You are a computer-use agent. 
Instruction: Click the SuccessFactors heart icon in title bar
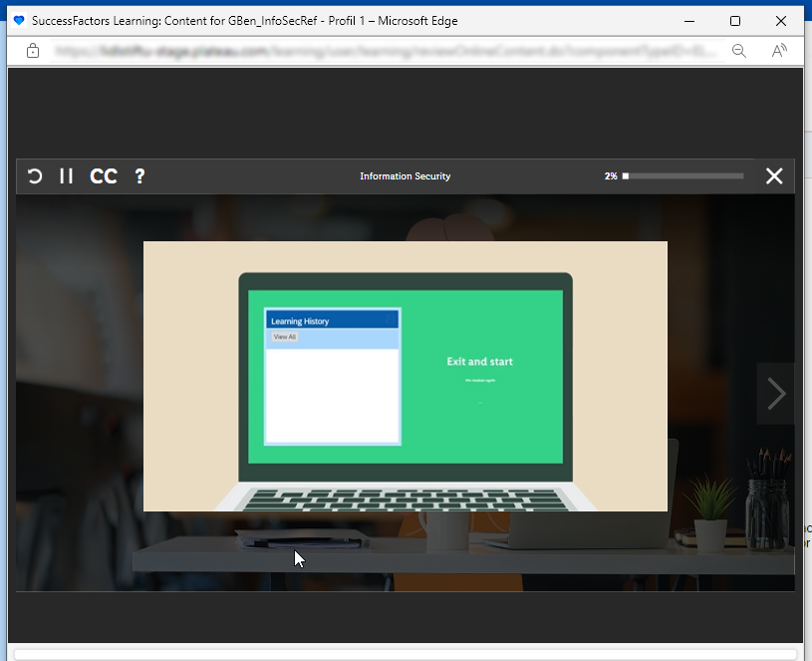(x=19, y=21)
